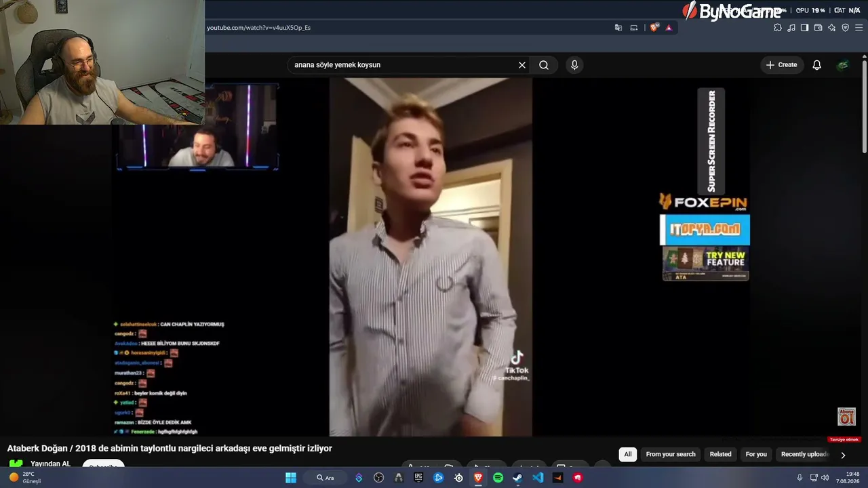The image size is (868, 488).
Task: Open the channel avatar beside Yayından AL
Action: click(15, 464)
